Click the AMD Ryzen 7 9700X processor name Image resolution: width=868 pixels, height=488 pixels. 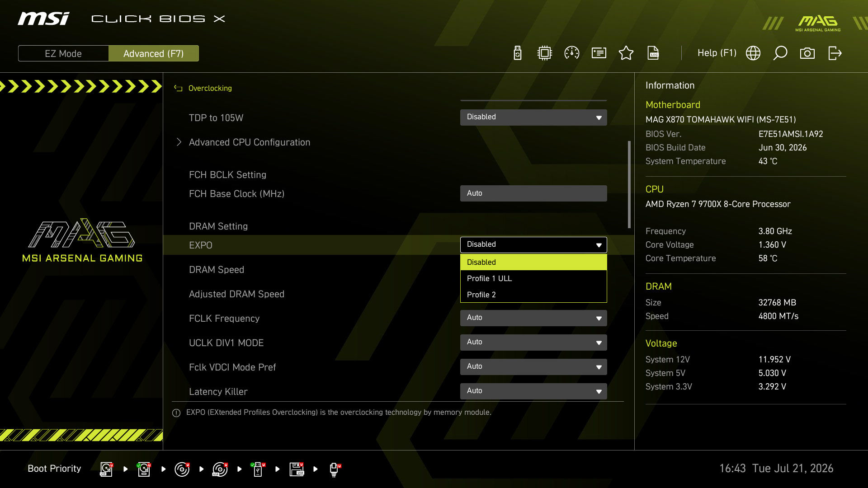[x=718, y=204]
